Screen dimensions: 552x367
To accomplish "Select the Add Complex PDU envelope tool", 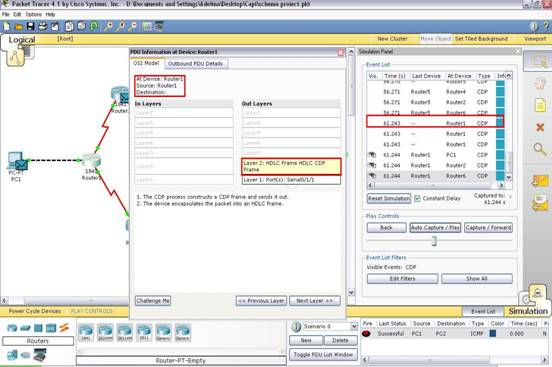I will (x=540, y=203).
